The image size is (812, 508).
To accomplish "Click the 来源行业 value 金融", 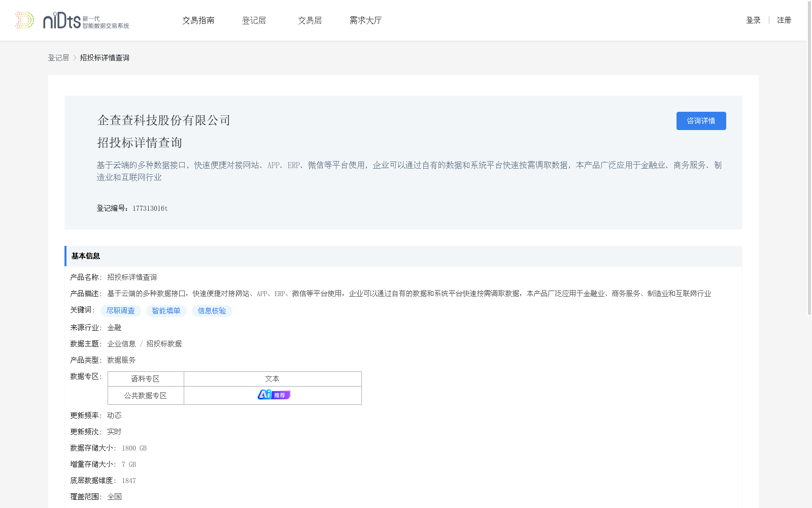I will [114, 328].
